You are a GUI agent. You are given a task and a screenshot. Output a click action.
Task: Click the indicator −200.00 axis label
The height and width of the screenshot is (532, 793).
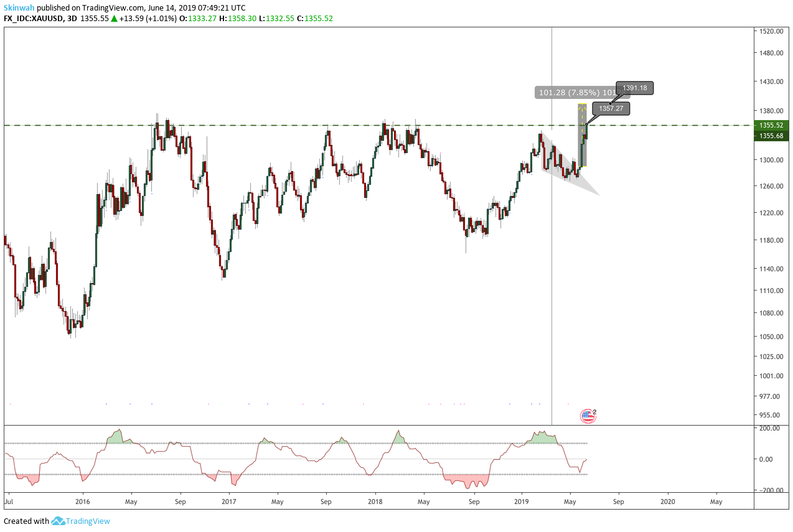click(771, 490)
